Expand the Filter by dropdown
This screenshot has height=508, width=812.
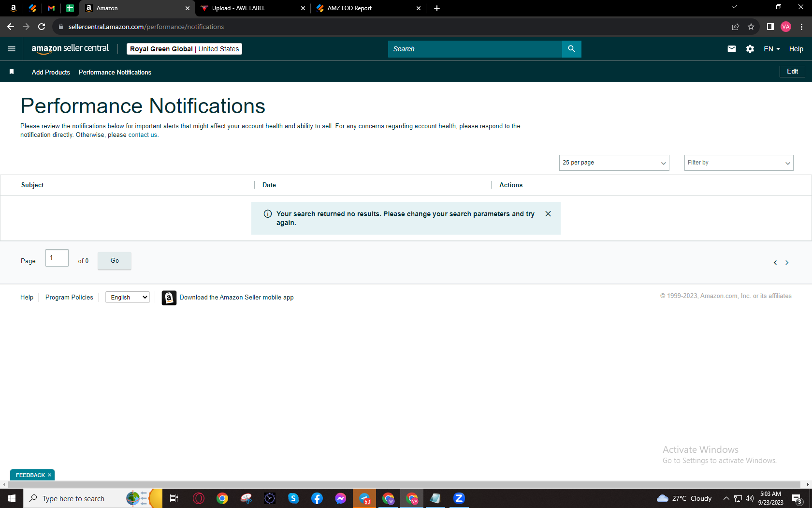click(739, 163)
